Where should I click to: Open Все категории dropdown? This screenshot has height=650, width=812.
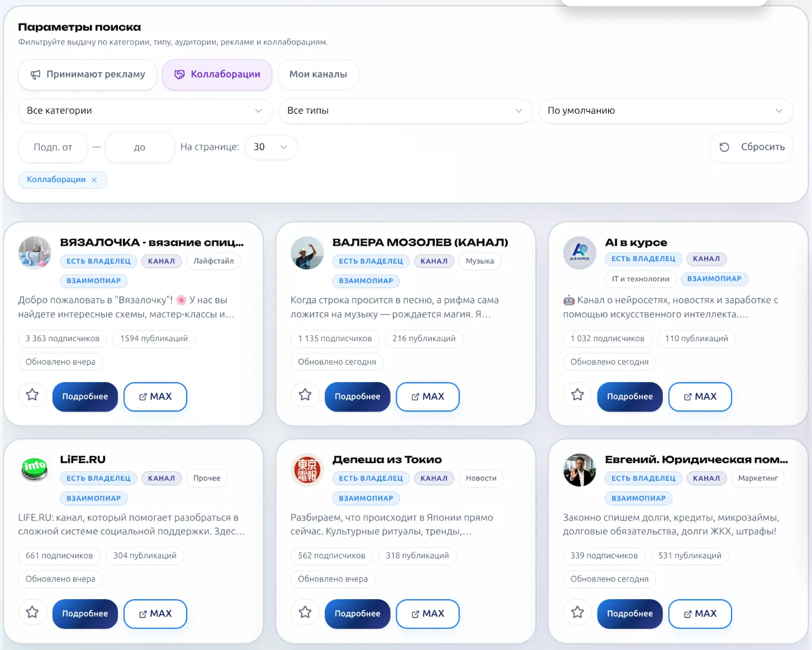[x=145, y=111]
